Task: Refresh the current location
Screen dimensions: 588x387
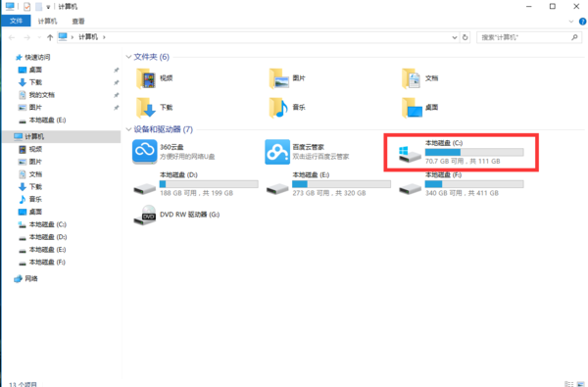Action: tap(465, 37)
